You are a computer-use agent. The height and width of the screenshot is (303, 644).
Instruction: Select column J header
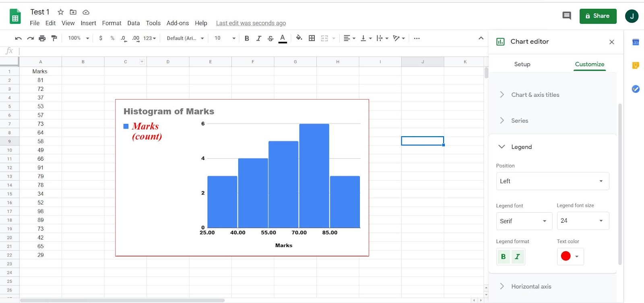[x=423, y=62]
